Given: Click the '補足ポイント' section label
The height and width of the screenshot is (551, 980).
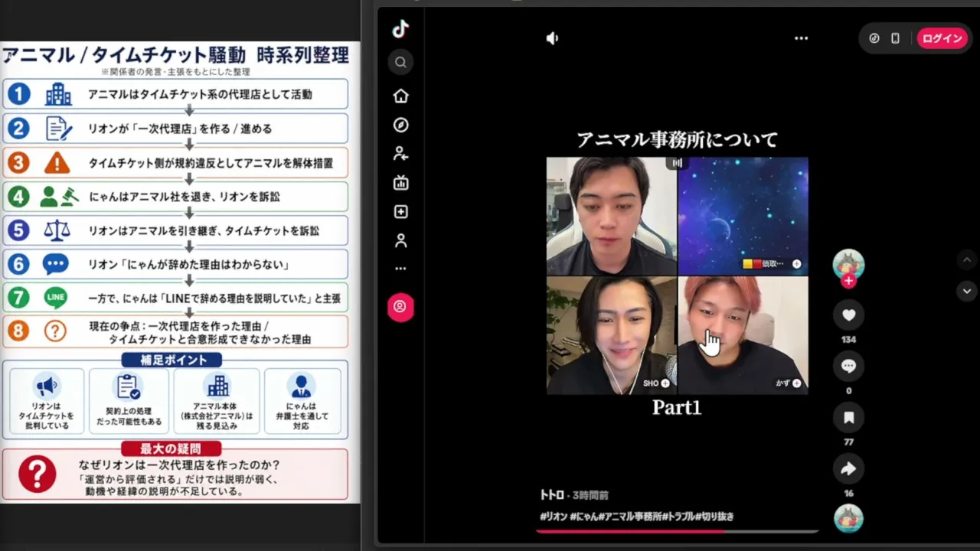Looking at the screenshot, I should 172,360.
